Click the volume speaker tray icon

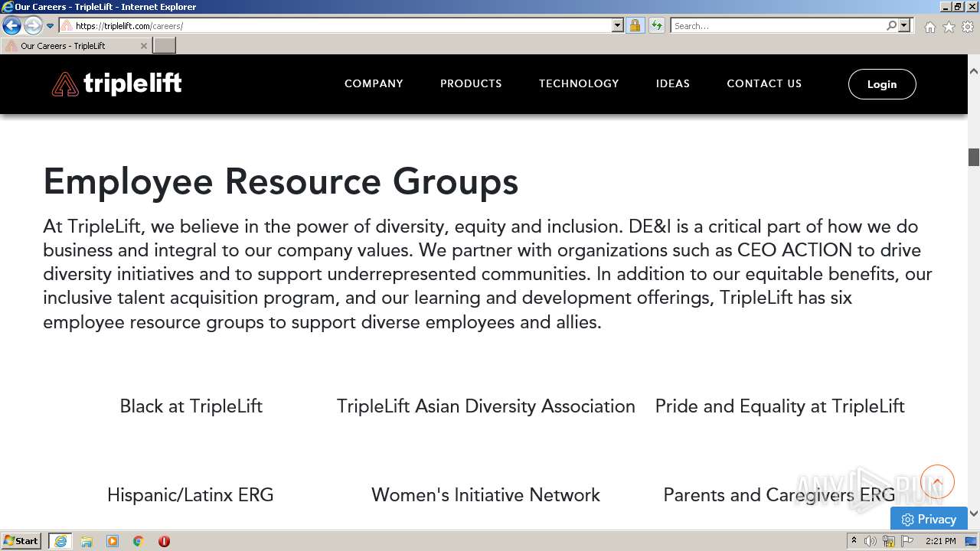(x=871, y=541)
